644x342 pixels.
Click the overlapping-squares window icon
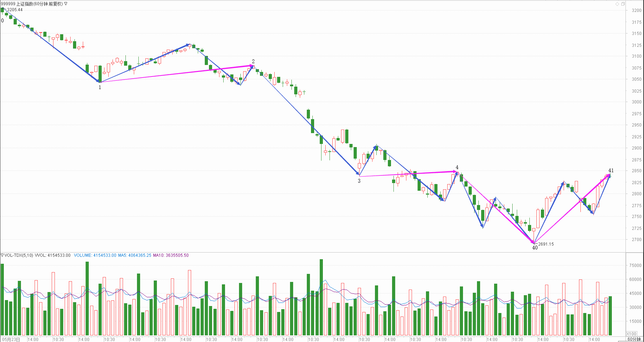click(x=623, y=4)
